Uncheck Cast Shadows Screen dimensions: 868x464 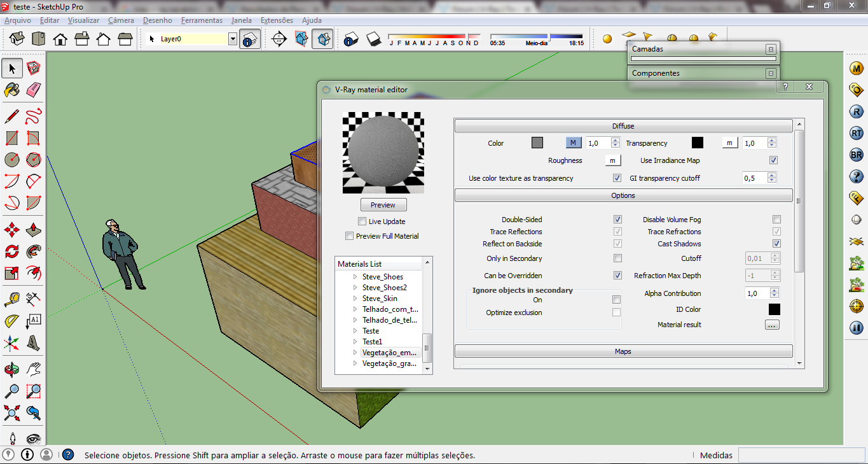[776, 244]
